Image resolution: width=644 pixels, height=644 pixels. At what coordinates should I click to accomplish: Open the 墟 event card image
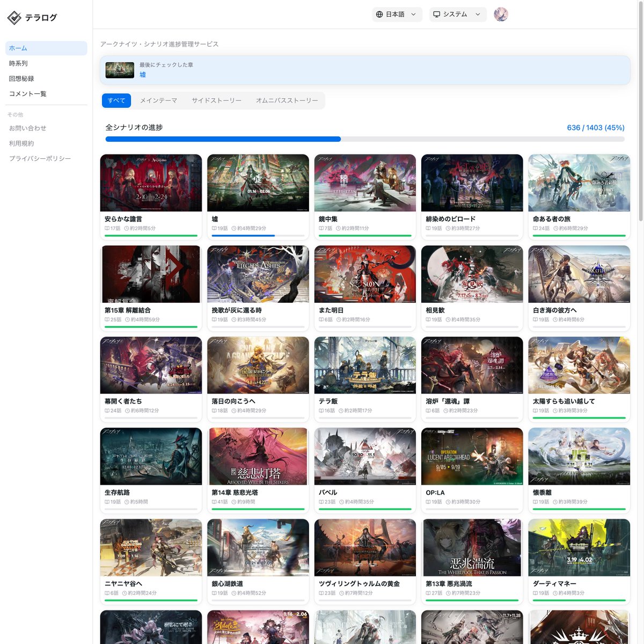(x=258, y=183)
